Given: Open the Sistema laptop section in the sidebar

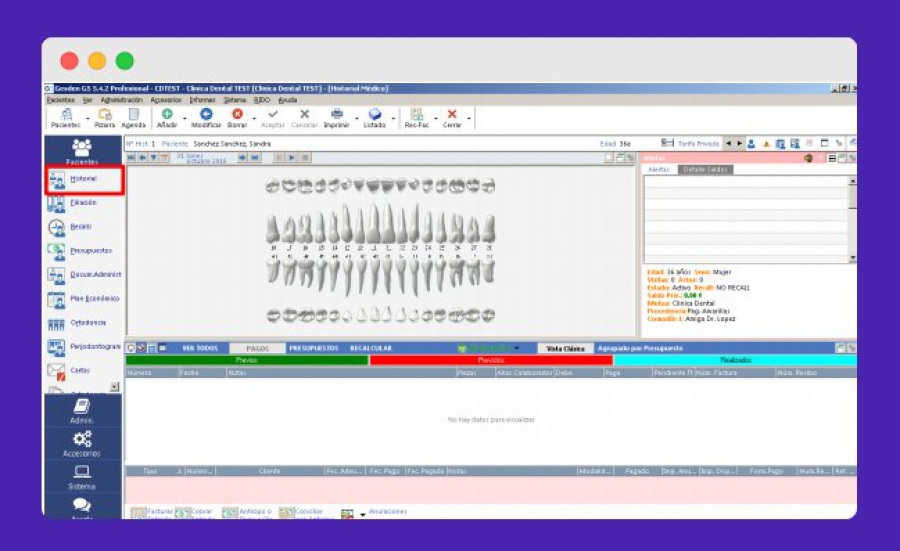Looking at the screenshot, I should tap(82, 477).
